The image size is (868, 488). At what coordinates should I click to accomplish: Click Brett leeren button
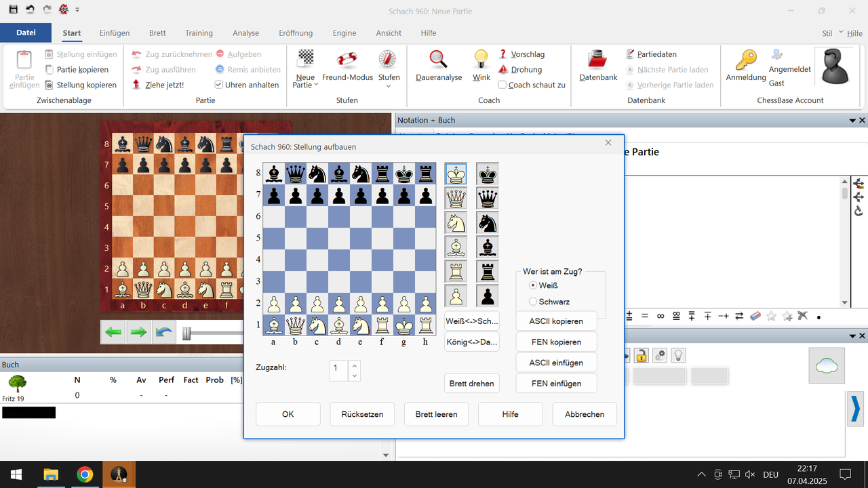click(437, 414)
